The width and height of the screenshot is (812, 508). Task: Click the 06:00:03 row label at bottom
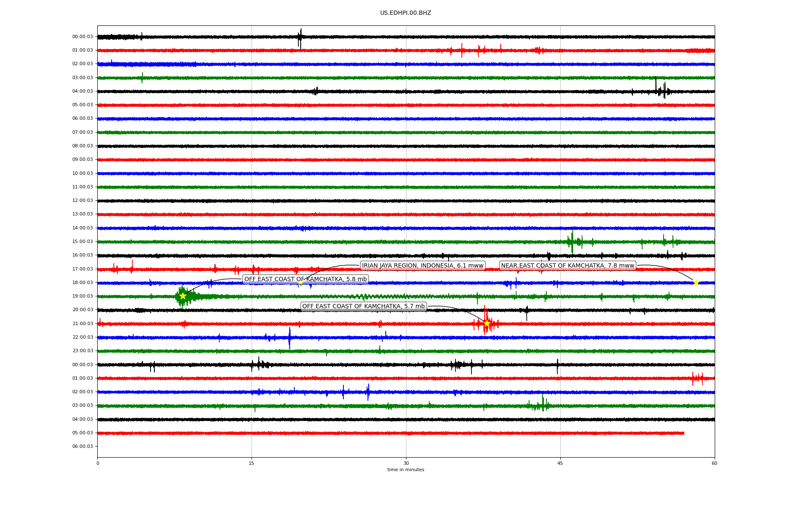pyautogui.click(x=82, y=446)
